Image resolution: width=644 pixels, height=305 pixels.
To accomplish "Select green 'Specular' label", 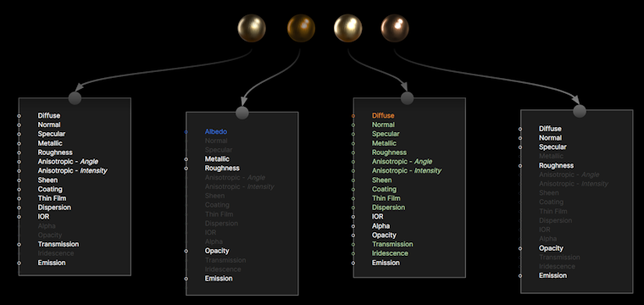I will [386, 134].
